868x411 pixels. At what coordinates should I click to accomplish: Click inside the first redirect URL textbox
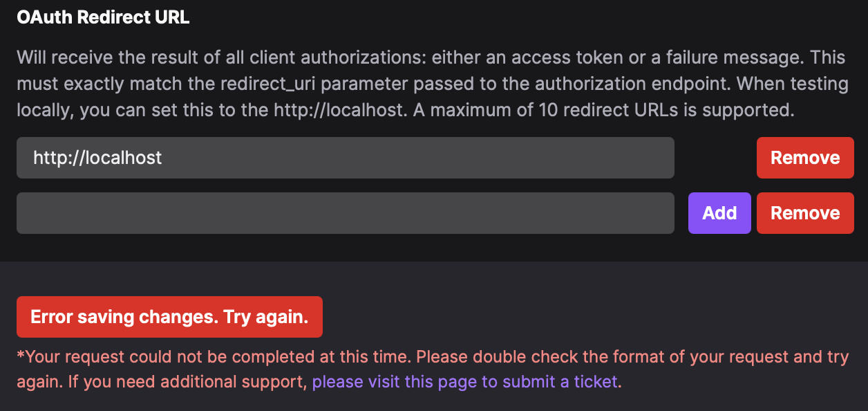[x=346, y=158]
